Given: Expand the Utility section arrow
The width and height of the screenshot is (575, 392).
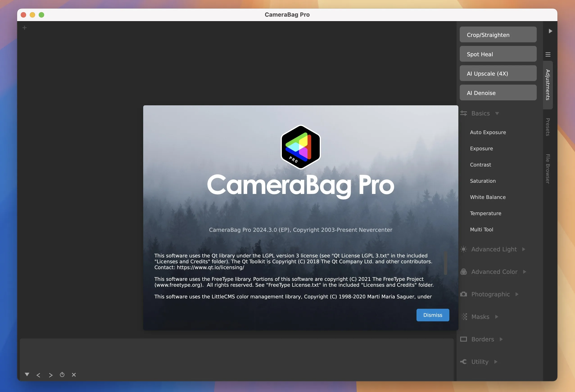Looking at the screenshot, I should pos(496,362).
